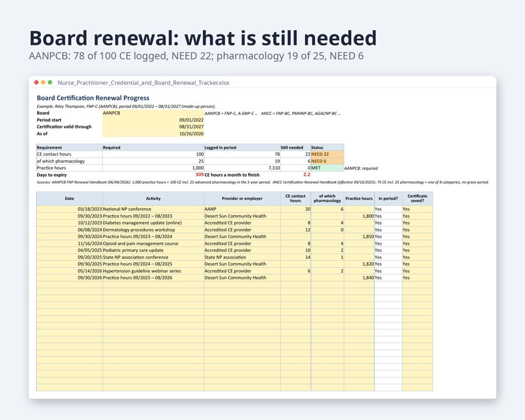Select the Period start cell 09/01/2022
Image resolution: width=525 pixels, height=420 pixels.
(x=153, y=120)
